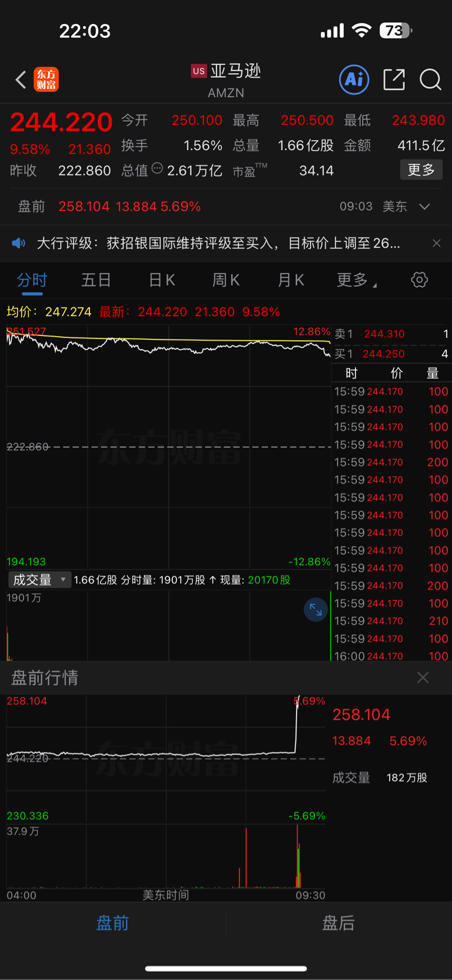Tap the 均价 247.274 value
The width and height of the screenshot is (452, 980).
tap(68, 312)
